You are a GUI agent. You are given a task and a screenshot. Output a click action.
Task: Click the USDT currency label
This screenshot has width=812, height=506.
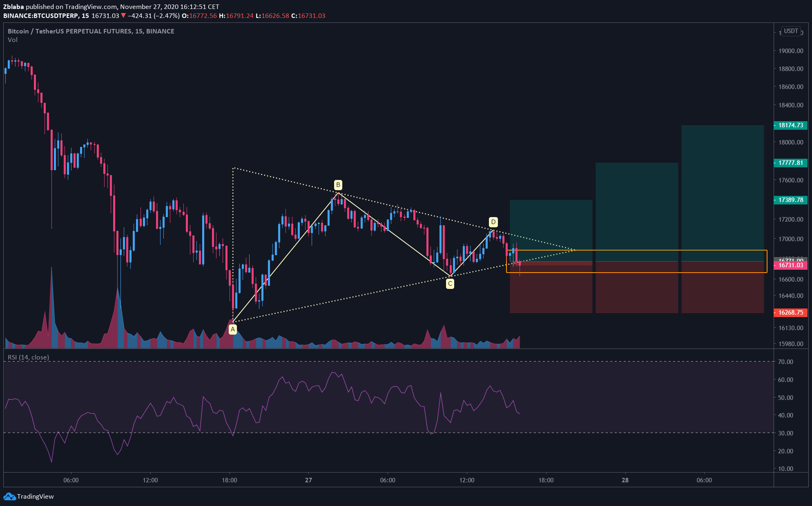click(791, 31)
